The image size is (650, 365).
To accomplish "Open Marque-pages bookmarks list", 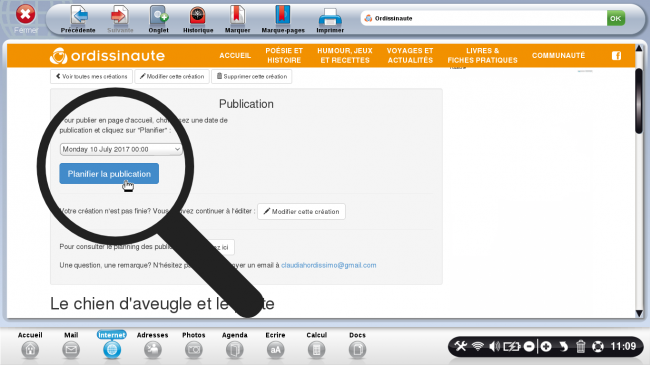I will 283,15.
